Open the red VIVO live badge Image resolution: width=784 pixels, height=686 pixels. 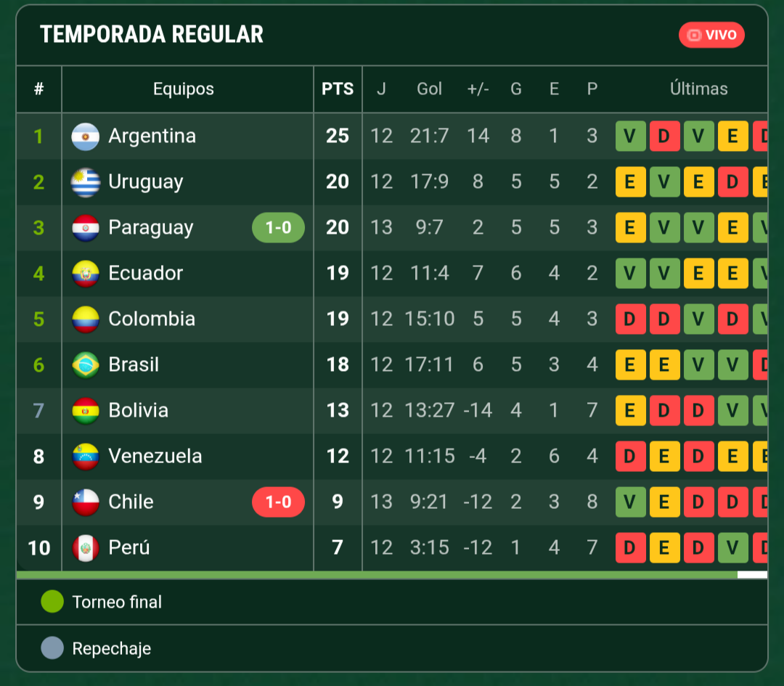coord(711,35)
